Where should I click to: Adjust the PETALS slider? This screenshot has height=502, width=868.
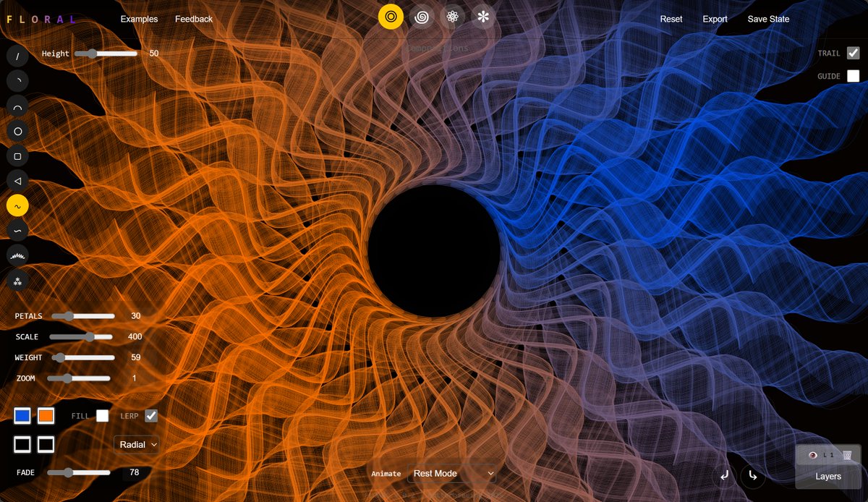tap(83, 316)
